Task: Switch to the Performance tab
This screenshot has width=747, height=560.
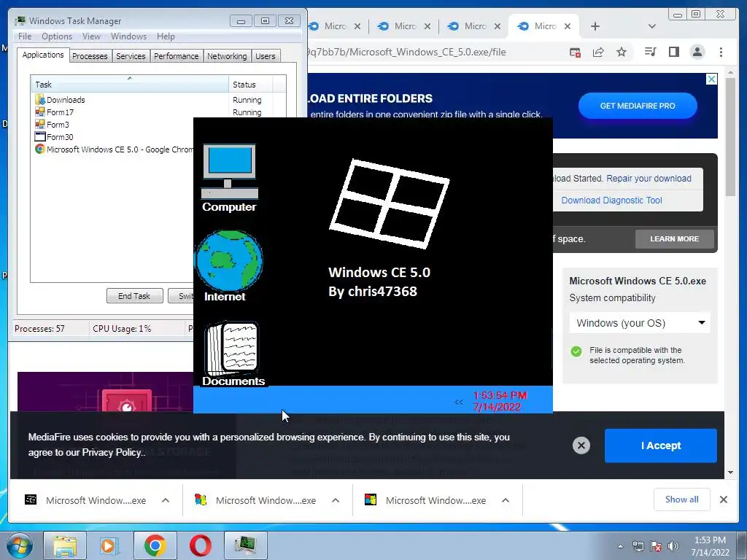Action: click(x=176, y=56)
